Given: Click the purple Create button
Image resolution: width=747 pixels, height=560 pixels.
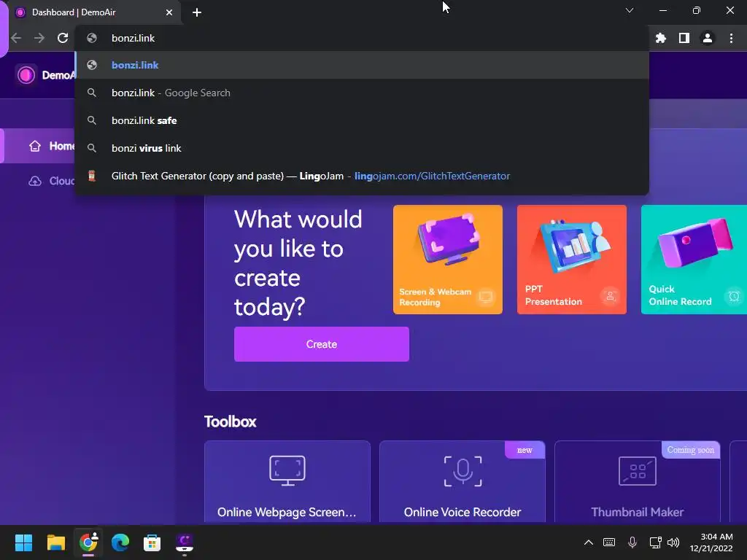Looking at the screenshot, I should (x=322, y=344).
